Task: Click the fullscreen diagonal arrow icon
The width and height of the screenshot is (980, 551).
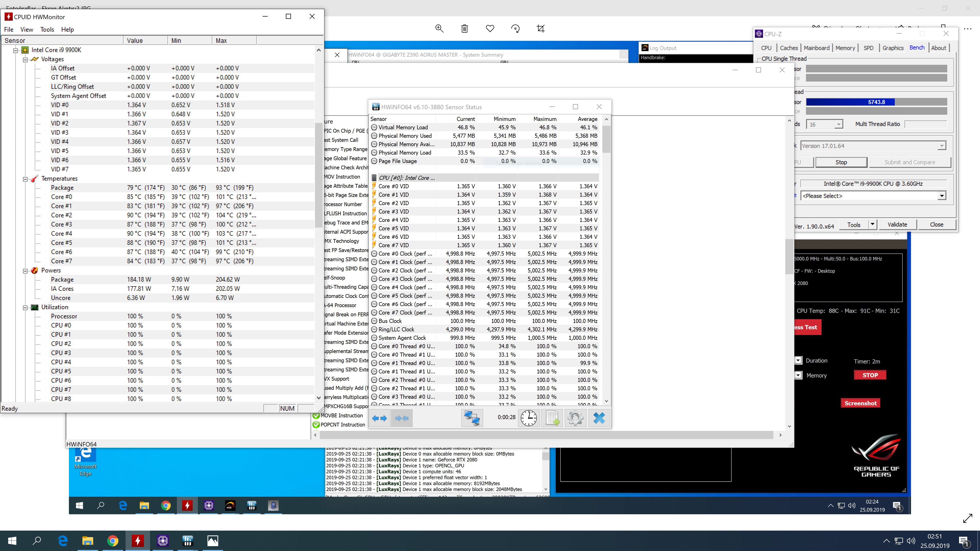Action: coord(967,518)
